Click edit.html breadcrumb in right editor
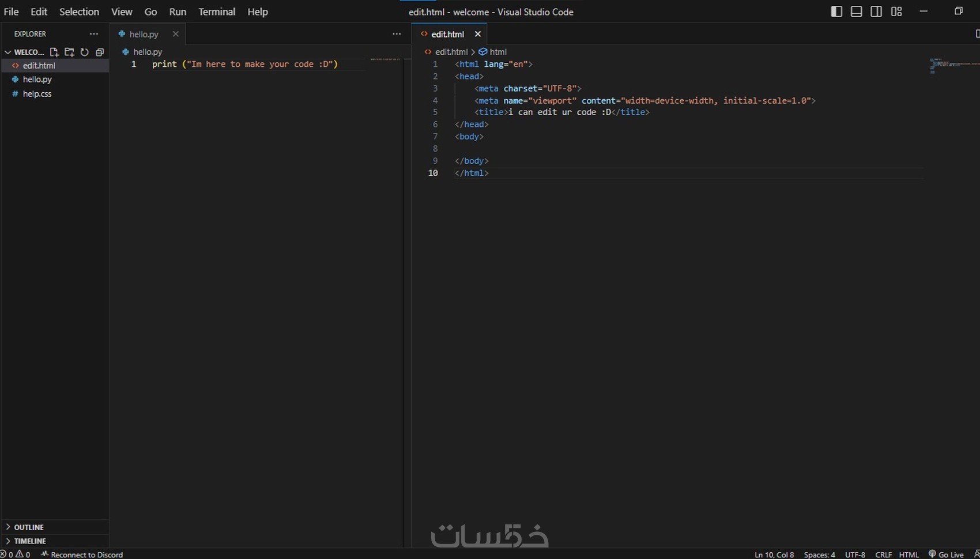This screenshot has width=980, height=559. (446, 52)
